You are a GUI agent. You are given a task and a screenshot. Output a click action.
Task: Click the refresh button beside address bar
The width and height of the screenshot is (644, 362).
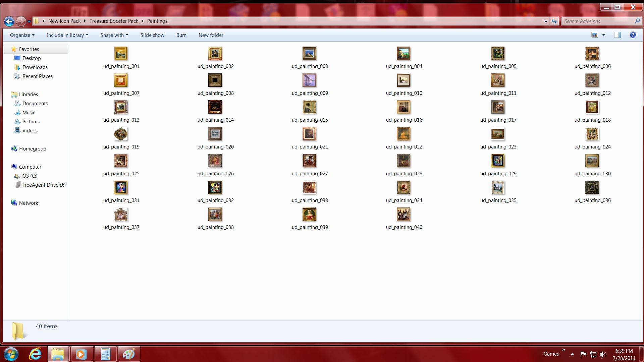(x=554, y=21)
